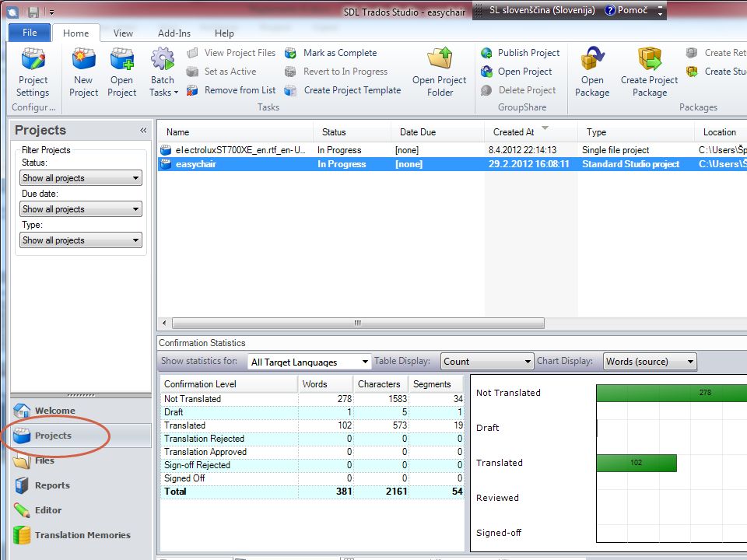Click Delete Project in GroupShare
Viewport: 747px width, 560px height.
(x=518, y=90)
